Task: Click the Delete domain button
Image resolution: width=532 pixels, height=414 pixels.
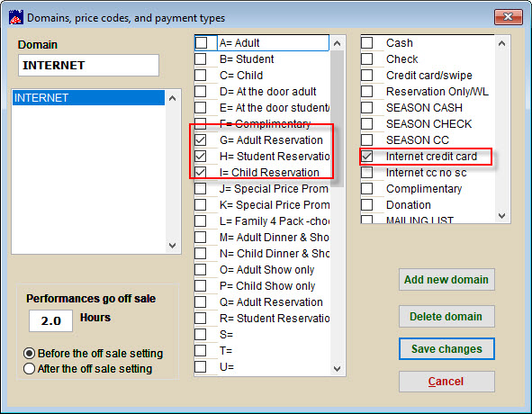Action: pos(446,316)
